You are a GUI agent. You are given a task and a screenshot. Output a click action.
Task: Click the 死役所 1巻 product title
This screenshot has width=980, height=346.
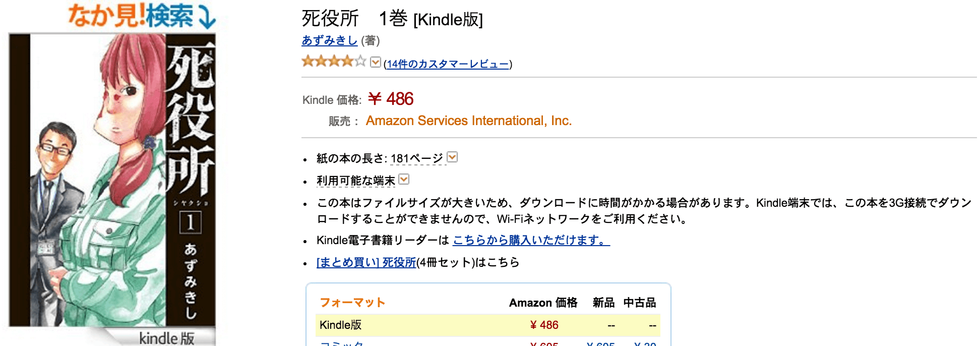click(x=391, y=18)
